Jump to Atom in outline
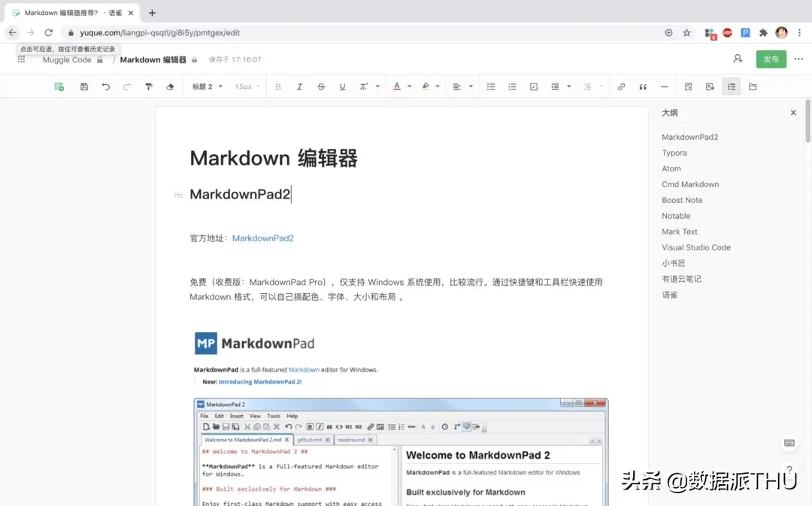The image size is (812, 506). (x=671, y=168)
